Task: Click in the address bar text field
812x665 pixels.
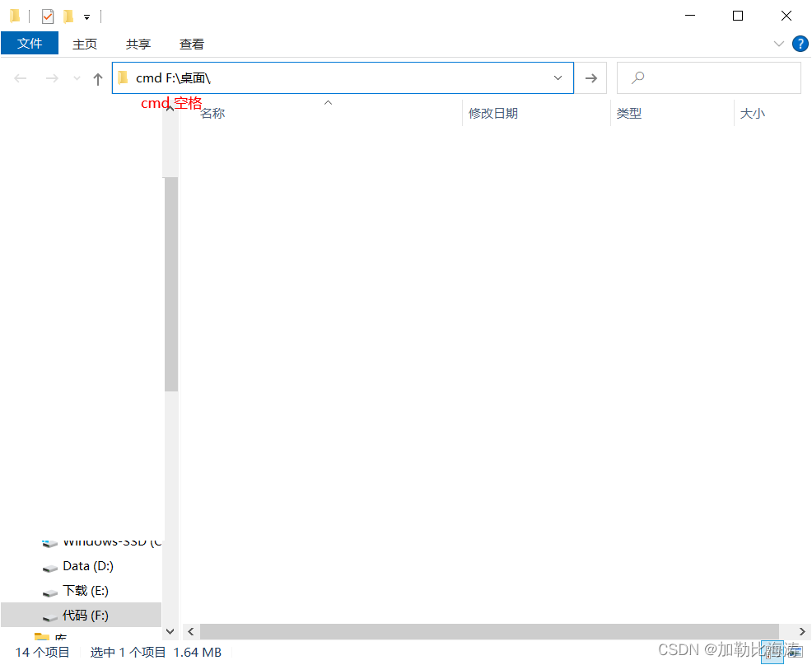Action: pyautogui.click(x=371, y=78)
